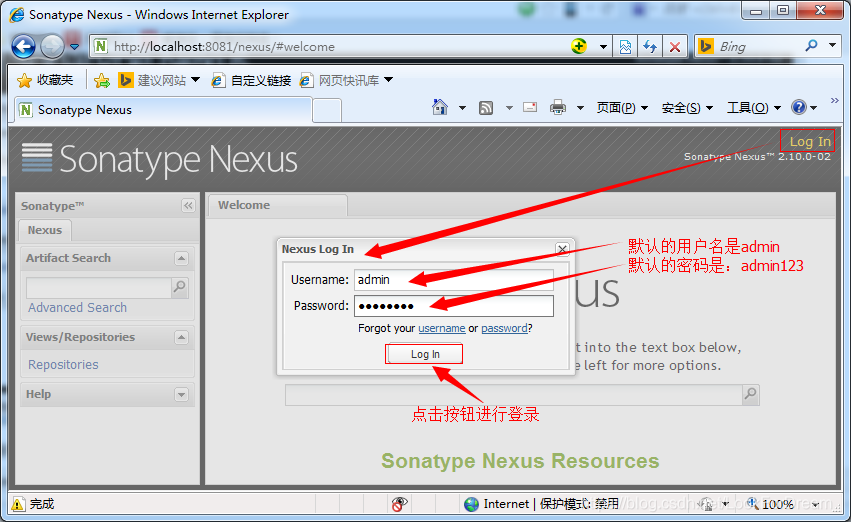Click the Bing search magnifier icon
851x522 pixels.
811,46
